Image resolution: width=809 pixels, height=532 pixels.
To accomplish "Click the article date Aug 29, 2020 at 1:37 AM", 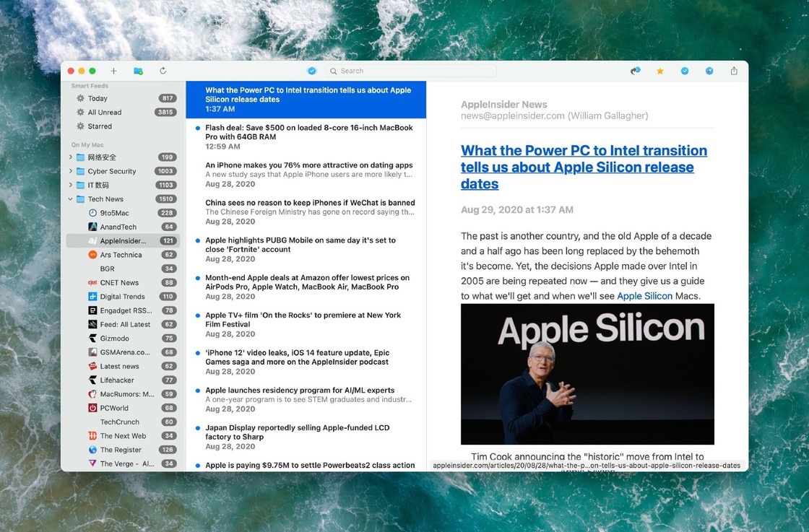I will 517,210.
